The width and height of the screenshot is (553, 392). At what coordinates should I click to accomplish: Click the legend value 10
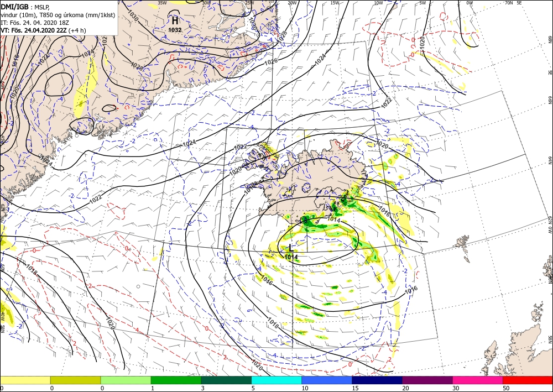(305, 388)
